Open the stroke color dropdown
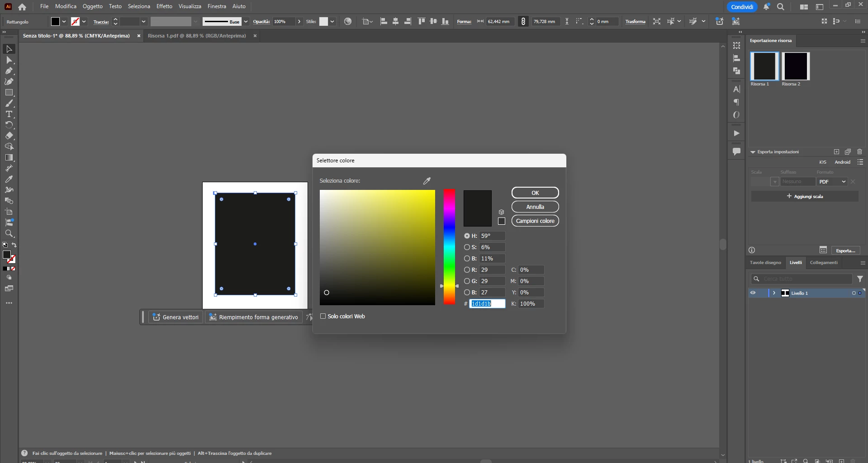The image size is (868, 463). pyautogui.click(x=84, y=22)
